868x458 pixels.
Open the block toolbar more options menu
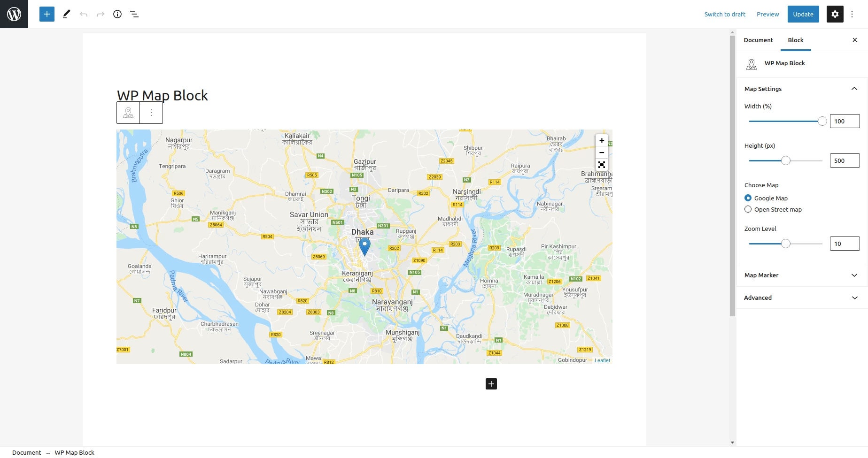click(x=151, y=113)
